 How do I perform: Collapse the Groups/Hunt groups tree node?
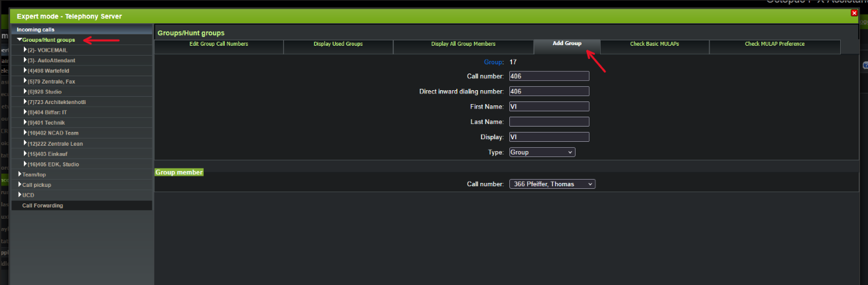[20, 40]
